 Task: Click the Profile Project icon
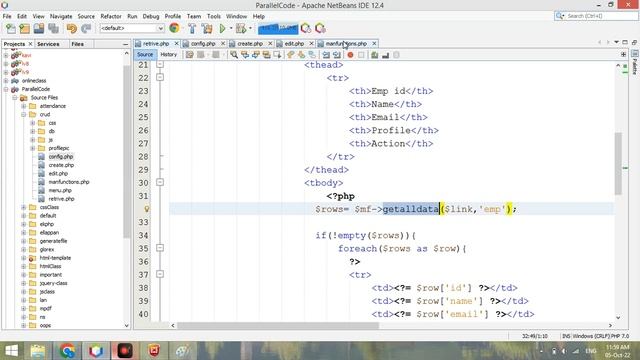(306, 28)
